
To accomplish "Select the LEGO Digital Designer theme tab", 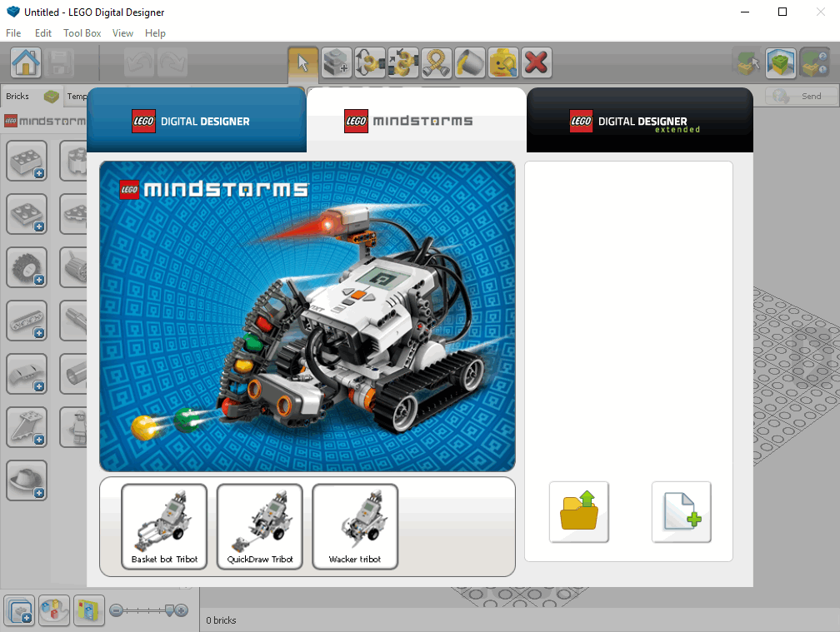I will pyautogui.click(x=197, y=121).
